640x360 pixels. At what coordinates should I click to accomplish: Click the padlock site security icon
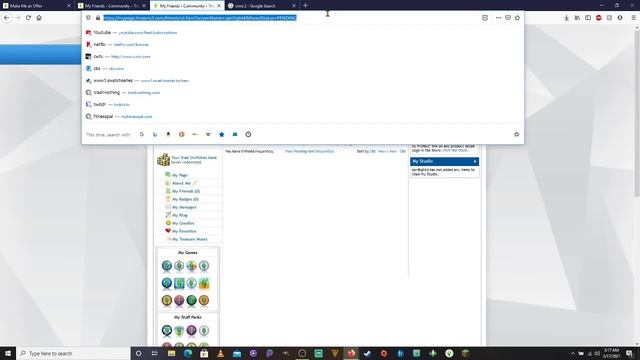[x=98, y=18]
